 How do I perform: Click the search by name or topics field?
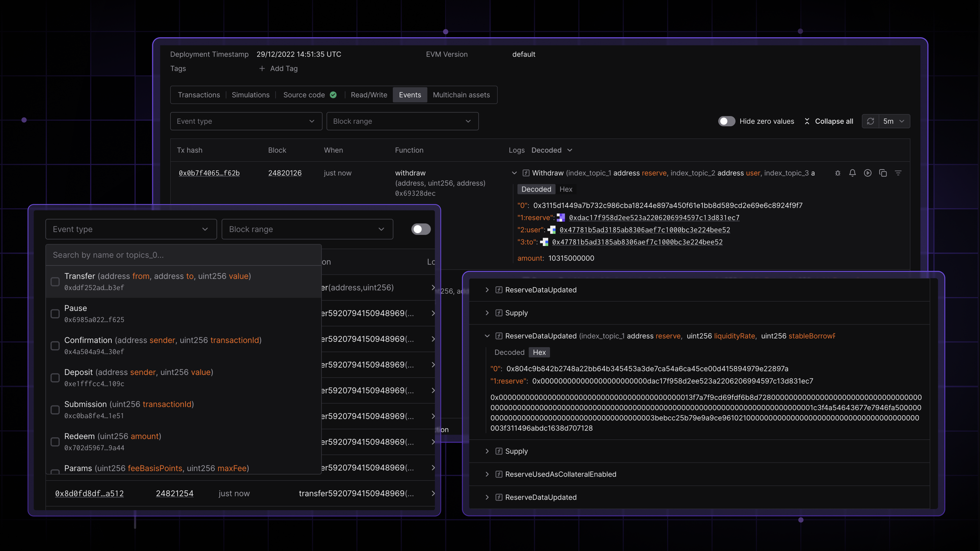(183, 255)
